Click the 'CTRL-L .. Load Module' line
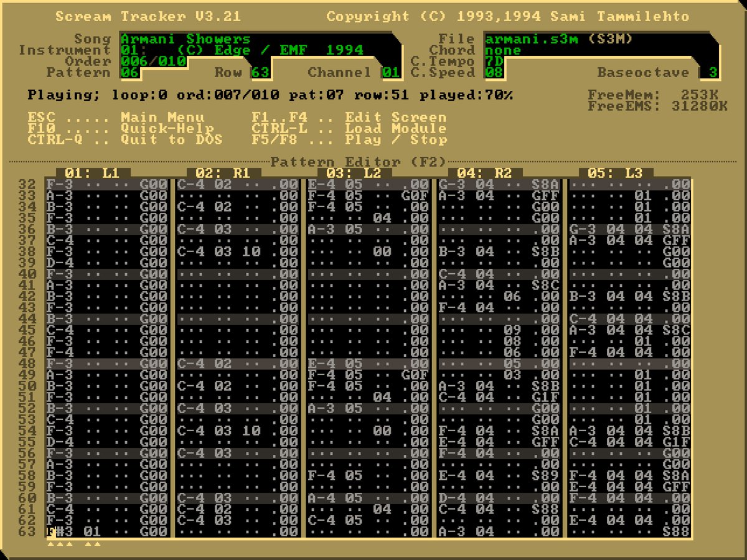Image resolution: width=747 pixels, height=560 pixels. [x=349, y=128]
